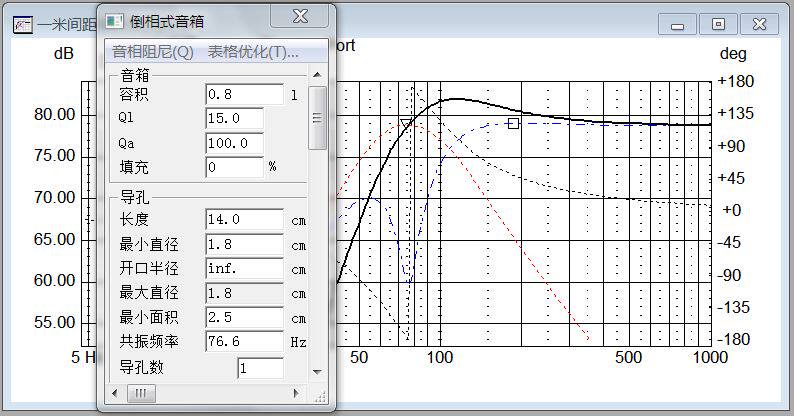Click the 导孔数 port count field

pyautogui.click(x=260, y=368)
